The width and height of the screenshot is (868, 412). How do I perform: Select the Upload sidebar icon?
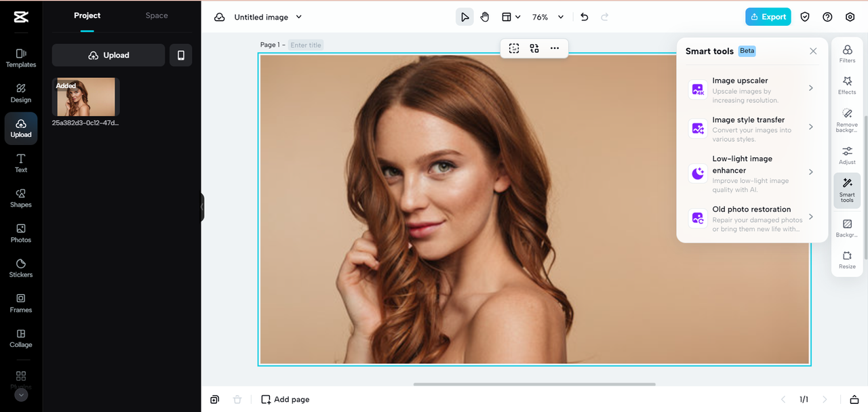point(21,128)
